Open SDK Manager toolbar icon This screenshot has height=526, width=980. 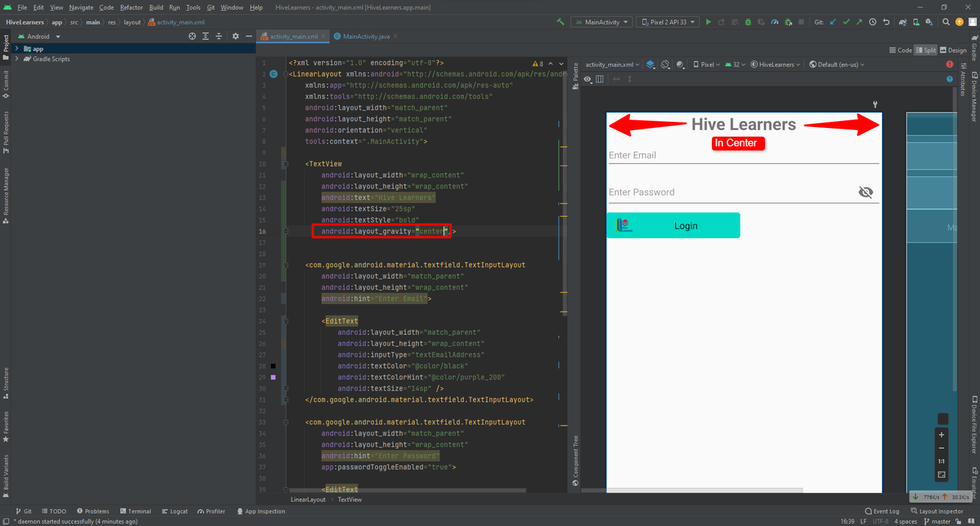929,22
